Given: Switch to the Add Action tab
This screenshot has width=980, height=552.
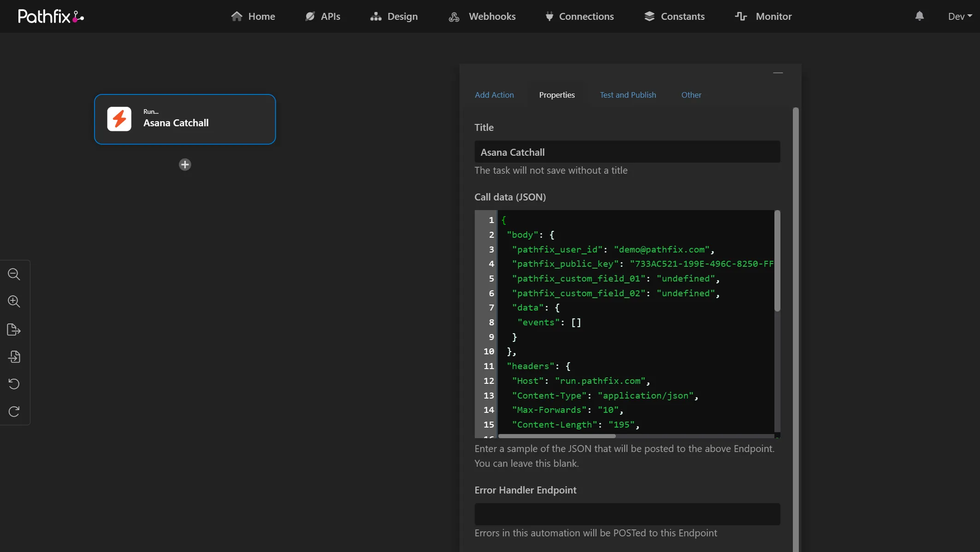Looking at the screenshot, I should [x=494, y=95].
